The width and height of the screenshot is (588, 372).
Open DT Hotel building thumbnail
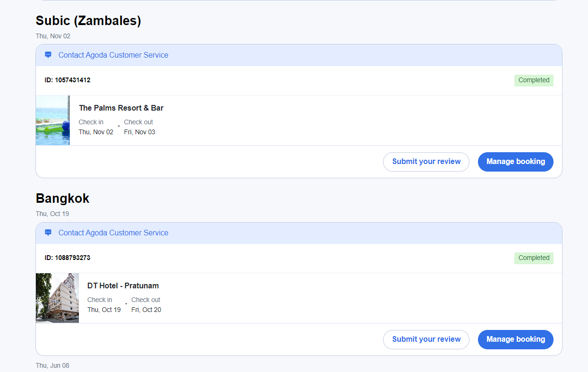[57, 298]
